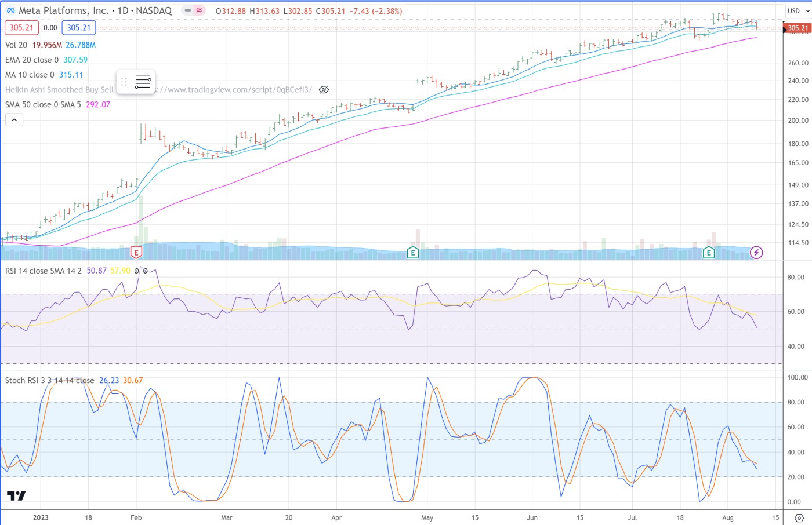This screenshot has width=812, height=525.
Task: Toggle visibility of Heikin Ashi Smoothed indicator
Action: tap(324, 90)
